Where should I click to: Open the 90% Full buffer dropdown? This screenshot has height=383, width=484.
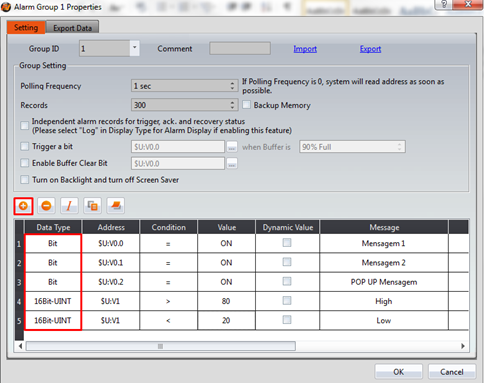click(x=352, y=147)
